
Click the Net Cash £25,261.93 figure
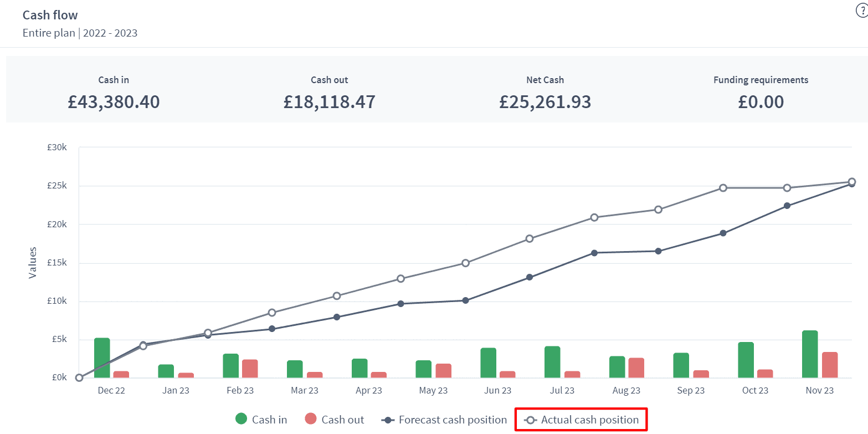coord(545,102)
